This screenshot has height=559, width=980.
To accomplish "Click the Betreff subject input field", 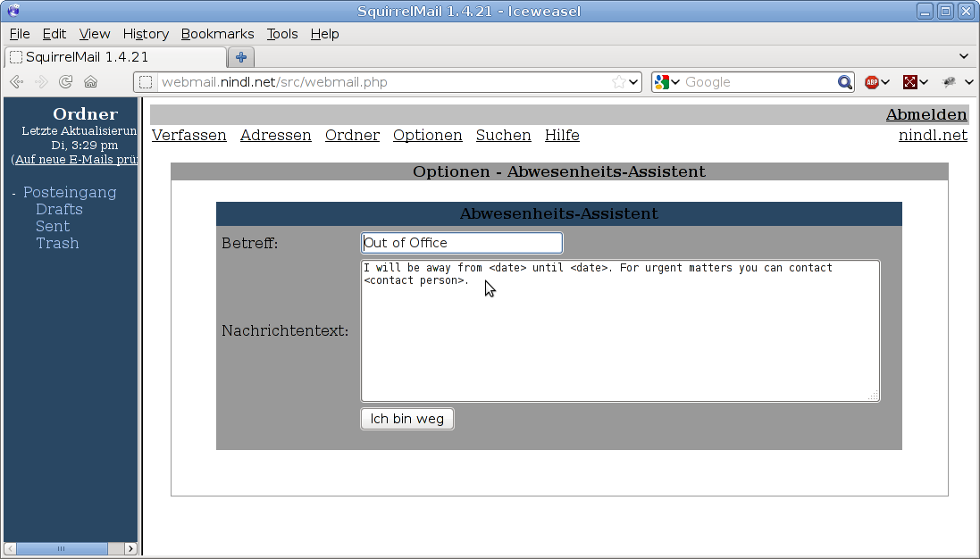I will (461, 243).
